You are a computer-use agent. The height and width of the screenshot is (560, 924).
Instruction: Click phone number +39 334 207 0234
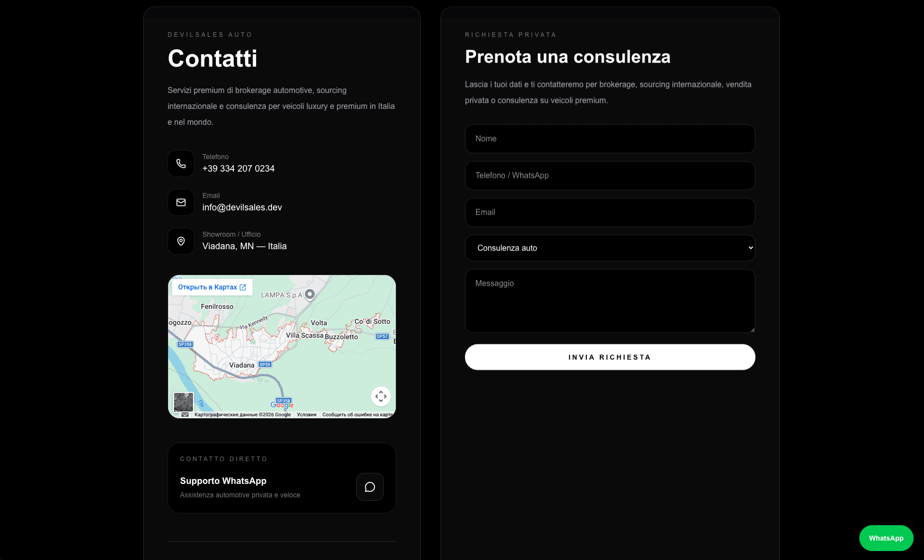[x=238, y=169]
